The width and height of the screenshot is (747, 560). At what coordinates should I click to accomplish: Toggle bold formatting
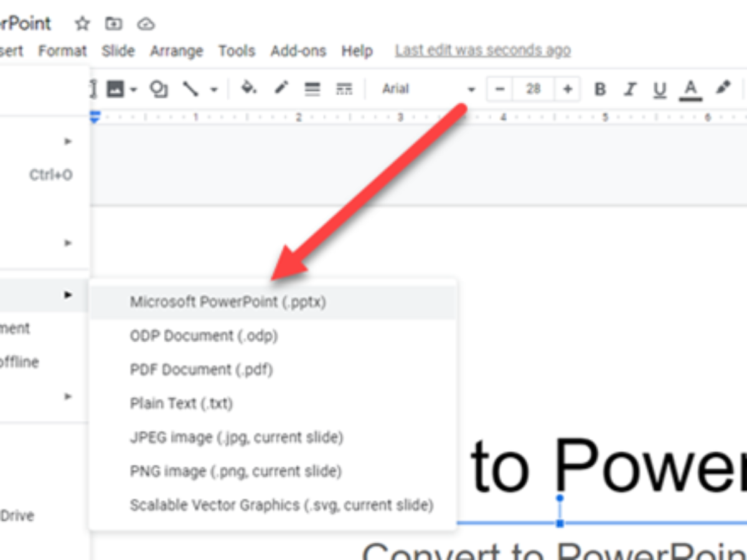click(x=599, y=89)
